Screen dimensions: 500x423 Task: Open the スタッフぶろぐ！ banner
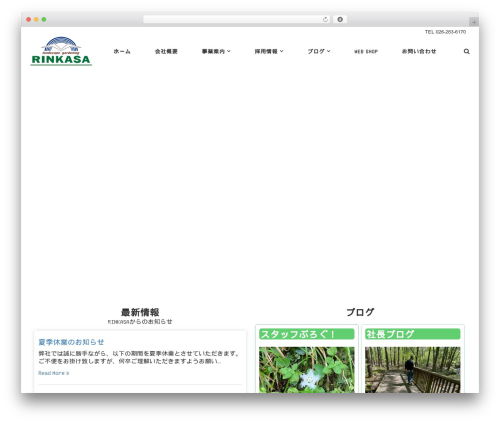307,334
